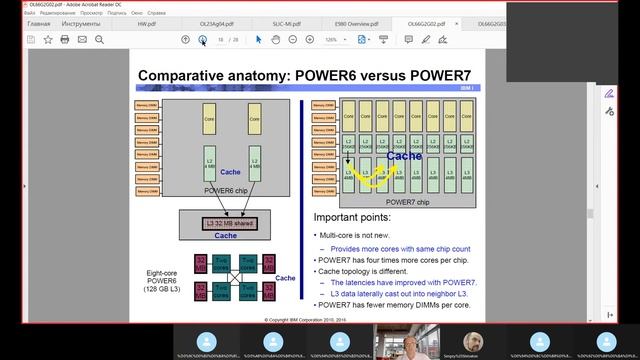The width and height of the screenshot is (640, 360).
Task: Click the scrollbar down arrow
Action: pos(590,320)
